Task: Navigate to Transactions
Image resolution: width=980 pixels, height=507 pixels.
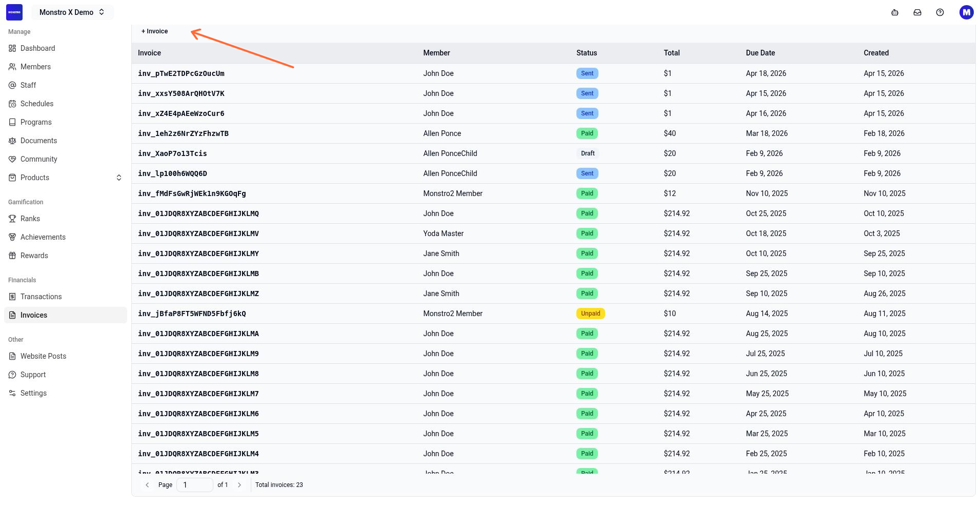Action: (66, 297)
